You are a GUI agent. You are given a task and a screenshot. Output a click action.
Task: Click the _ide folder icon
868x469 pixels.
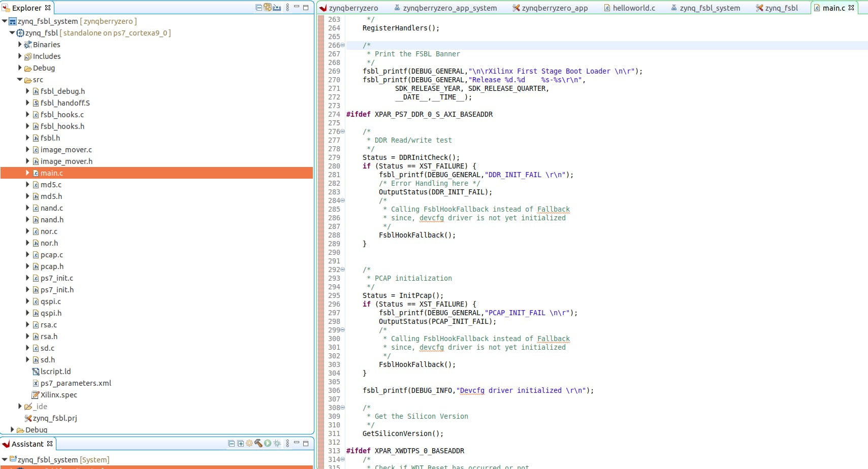[x=28, y=407]
